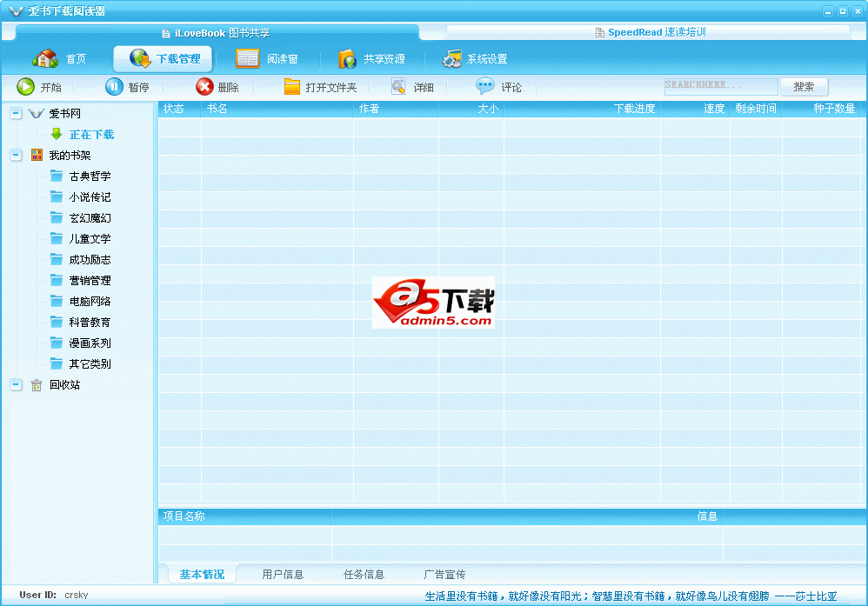This screenshot has width=868, height=606.
Task: Sort by 作者 column header
Action: 396,109
